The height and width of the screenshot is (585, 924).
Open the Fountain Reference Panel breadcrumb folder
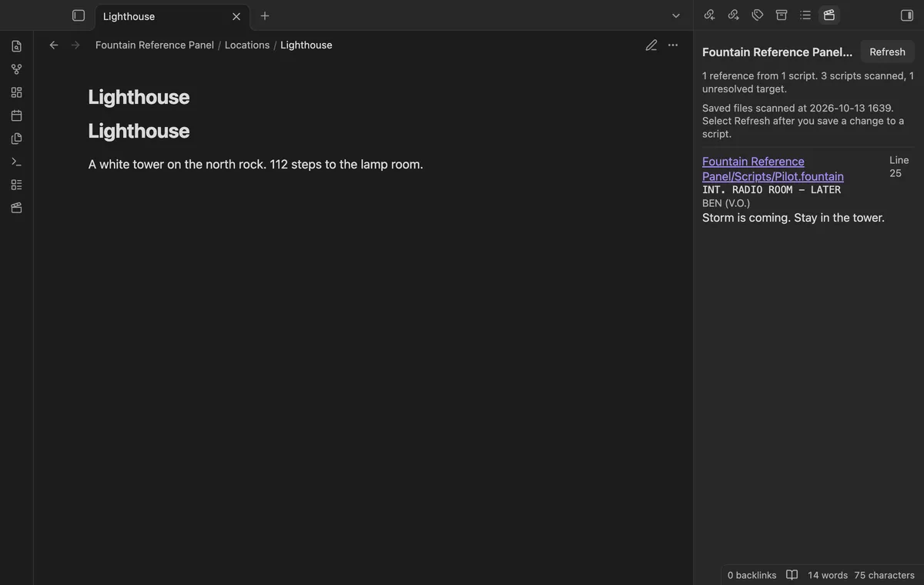155,45
